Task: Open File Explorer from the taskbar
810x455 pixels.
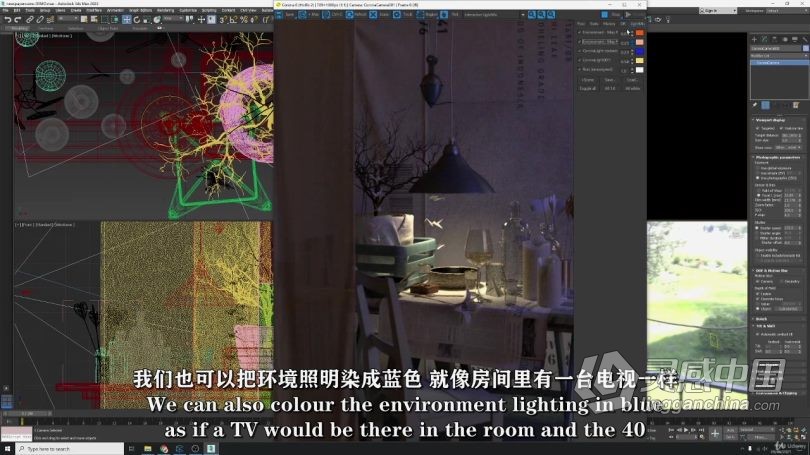Action: (x=148, y=449)
